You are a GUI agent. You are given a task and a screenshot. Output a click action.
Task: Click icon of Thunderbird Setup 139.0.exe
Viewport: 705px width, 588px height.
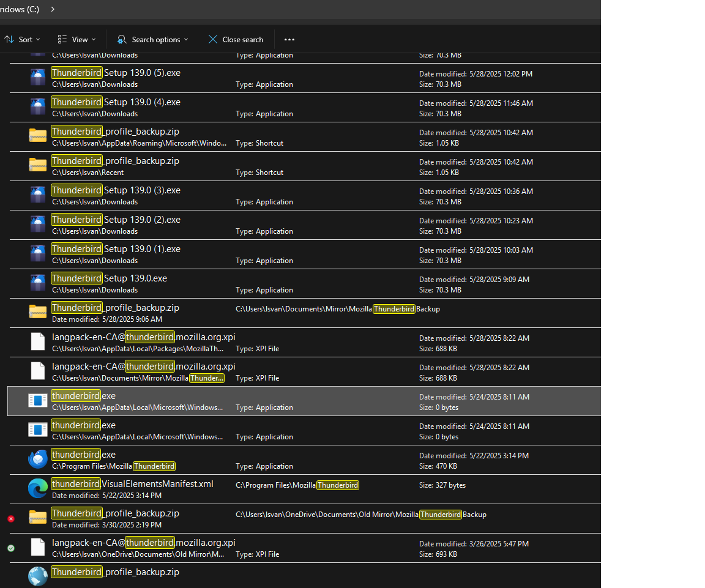click(x=38, y=283)
